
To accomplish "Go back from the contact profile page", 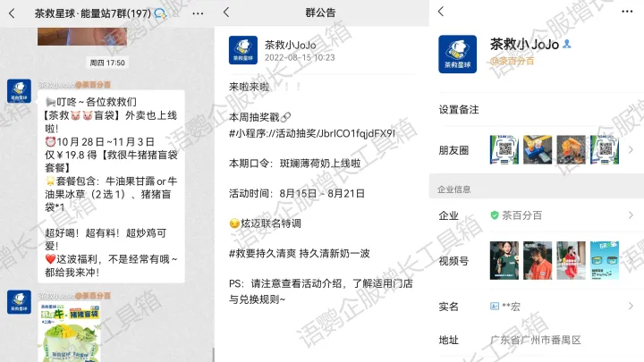I will click(441, 13).
